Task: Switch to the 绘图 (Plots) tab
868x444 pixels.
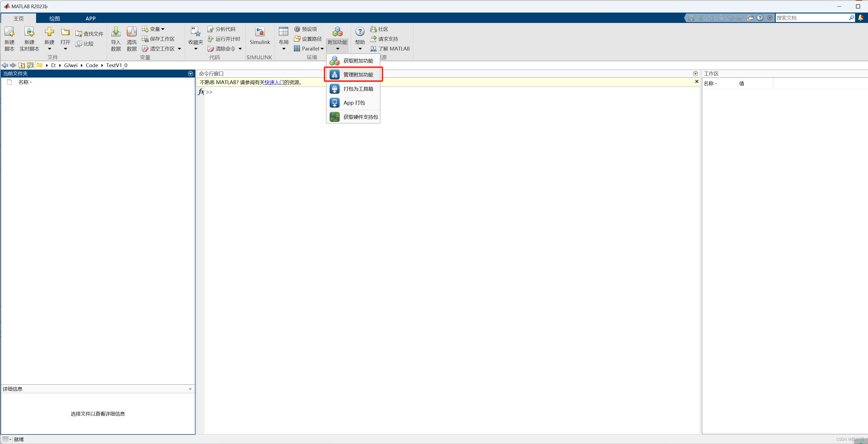Action: 54,19
